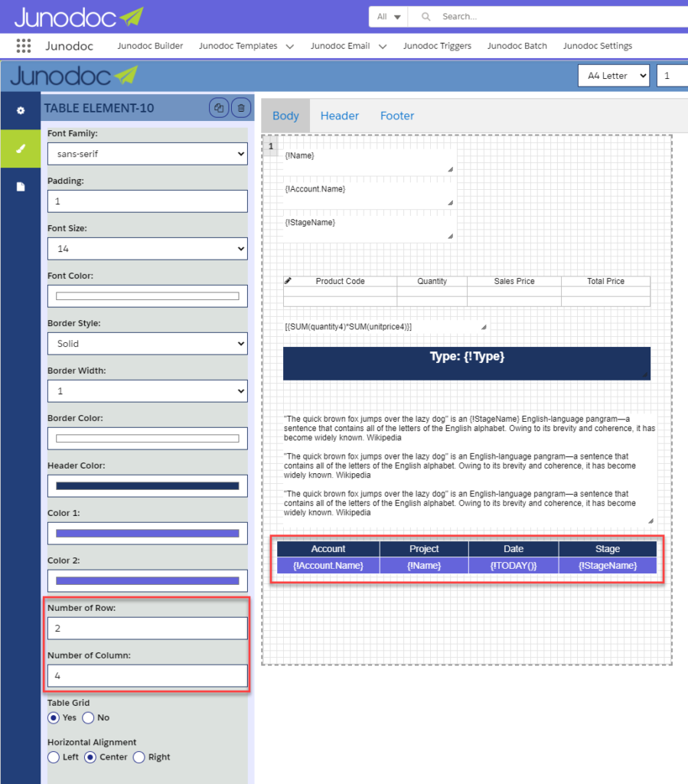Open Junodoc Batch in the nav bar
The height and width of the screenshot is (784, 688).
tap(517, 46)
